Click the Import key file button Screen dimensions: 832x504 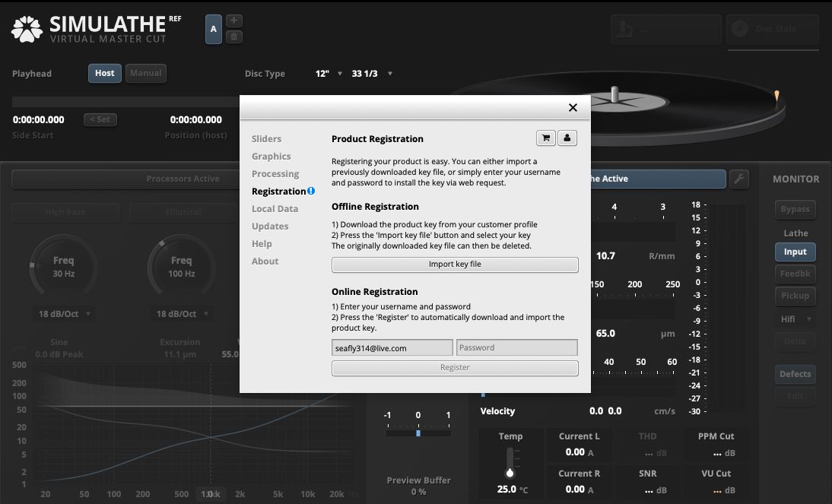(x=455, y=265)
